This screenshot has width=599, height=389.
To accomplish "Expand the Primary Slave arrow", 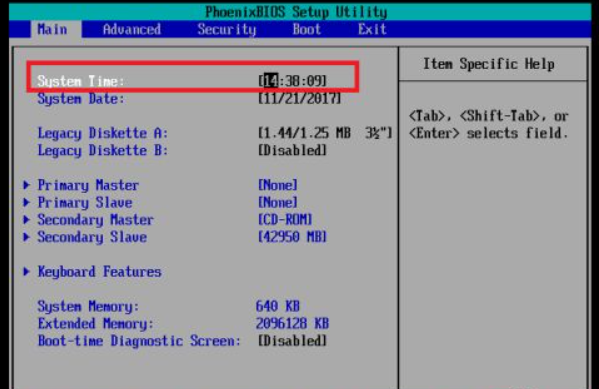I will tap(26, 202).
